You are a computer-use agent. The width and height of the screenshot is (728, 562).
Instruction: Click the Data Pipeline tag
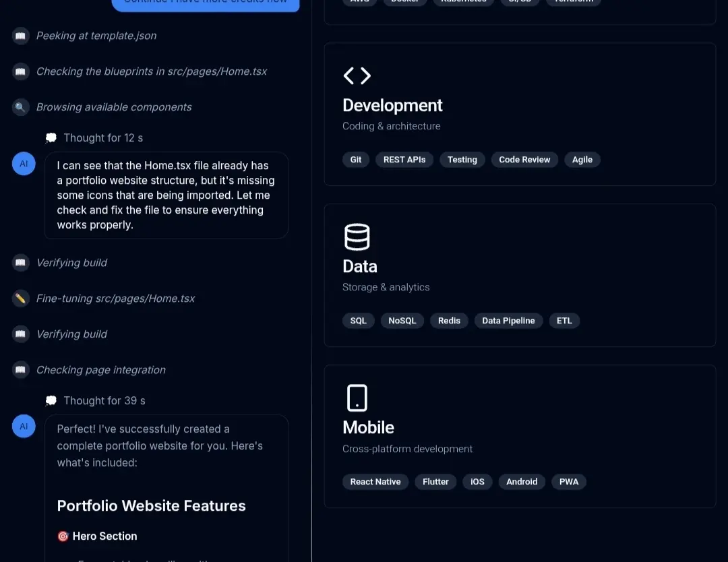(508, 321)
